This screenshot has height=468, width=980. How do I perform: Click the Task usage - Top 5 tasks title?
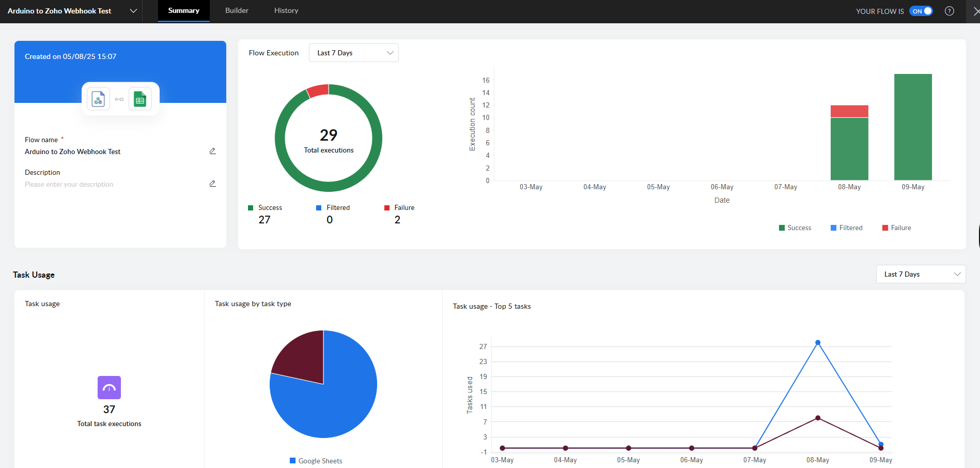tap(492, 306)
